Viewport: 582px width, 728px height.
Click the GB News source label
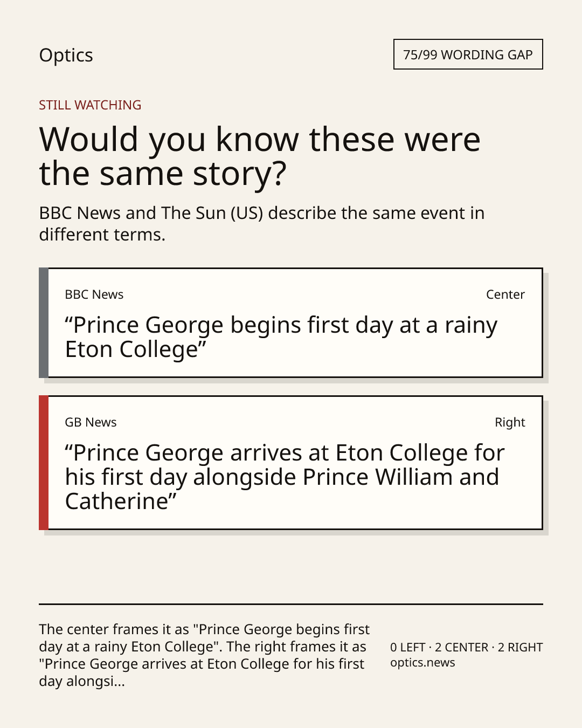(91, 422)
